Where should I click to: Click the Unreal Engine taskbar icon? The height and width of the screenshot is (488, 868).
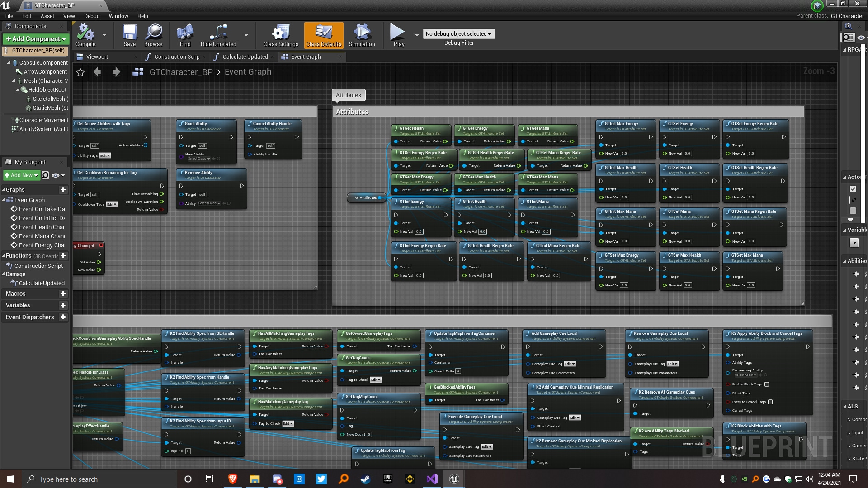[x=454, y=479]
